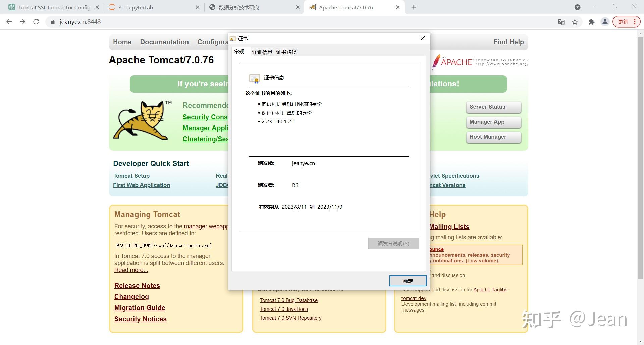Open a new browser tab

tap(414, 7)
